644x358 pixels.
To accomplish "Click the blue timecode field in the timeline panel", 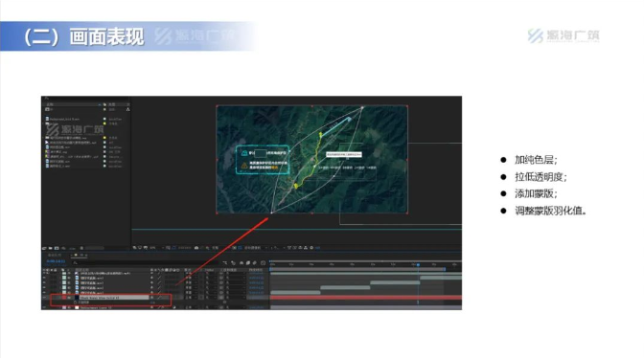I will [56, 261].
